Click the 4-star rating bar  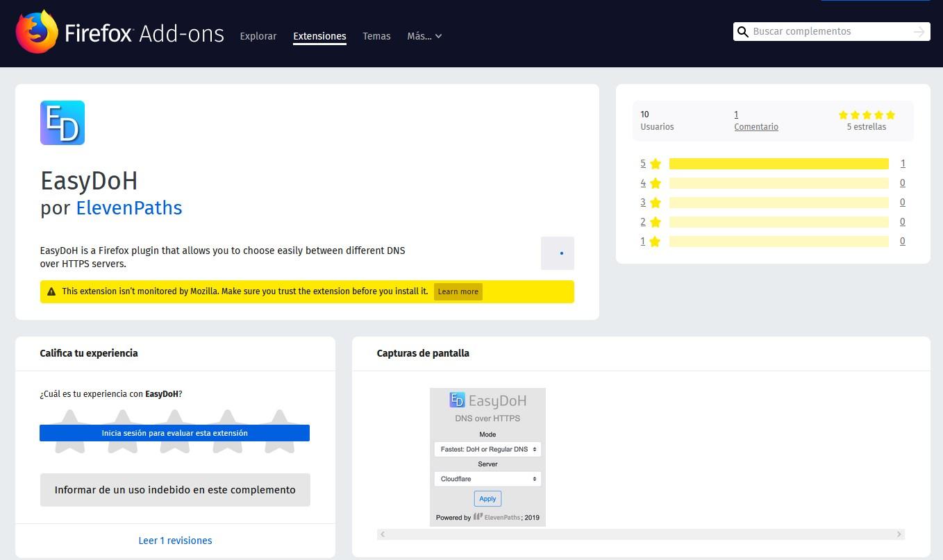coord(779,183)
